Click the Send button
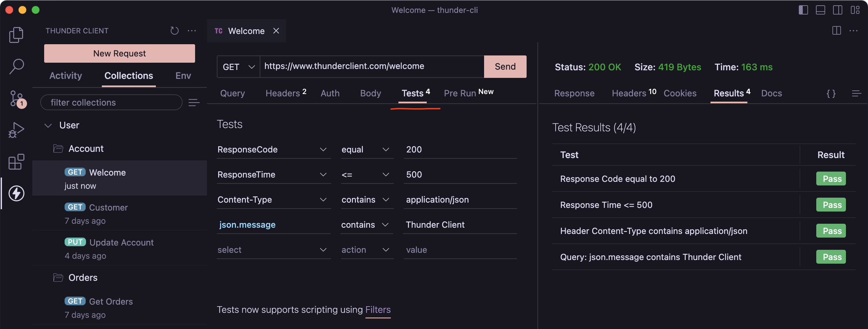Viewport: 868px width, 329px height. coord(505,66)
